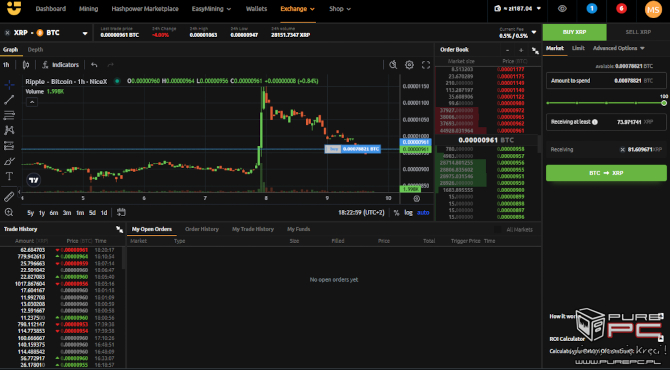Open the chart symbol search

click(393, 65)
